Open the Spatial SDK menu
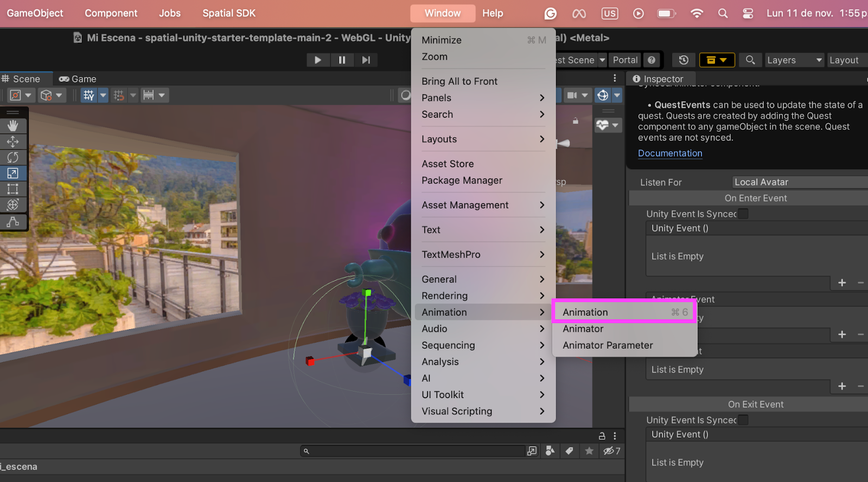 click(229, 13)
